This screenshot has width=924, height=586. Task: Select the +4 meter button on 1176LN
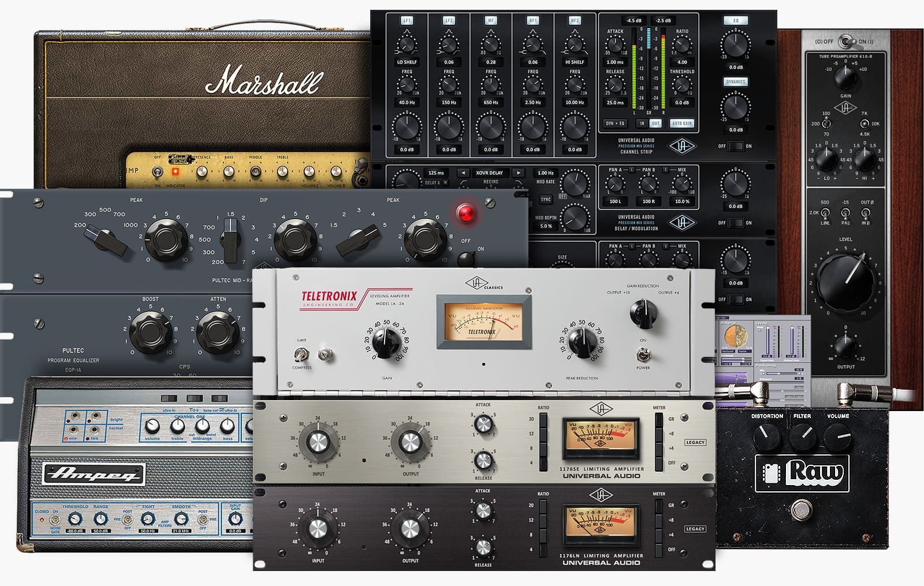659,535
